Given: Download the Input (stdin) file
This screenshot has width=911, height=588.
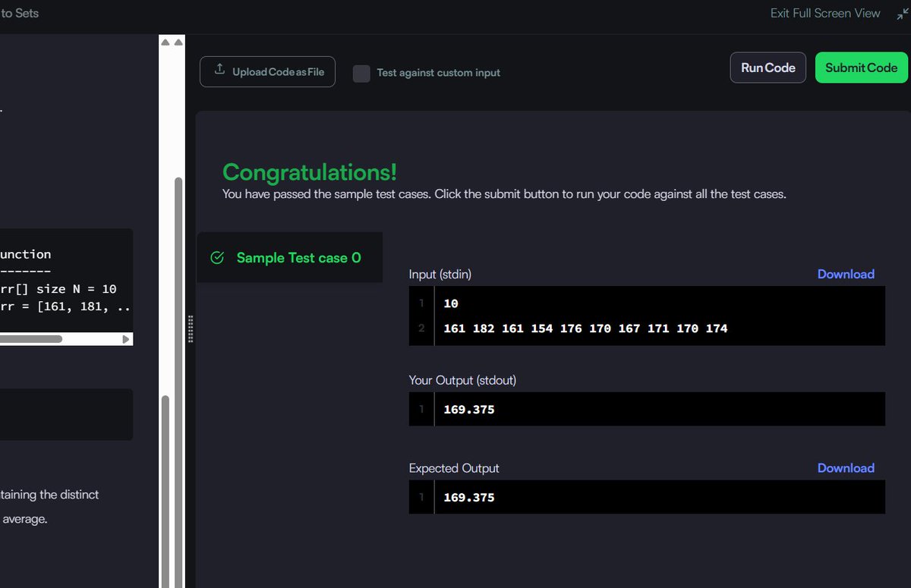Looking at the screenshot, I should coord(846,274).
